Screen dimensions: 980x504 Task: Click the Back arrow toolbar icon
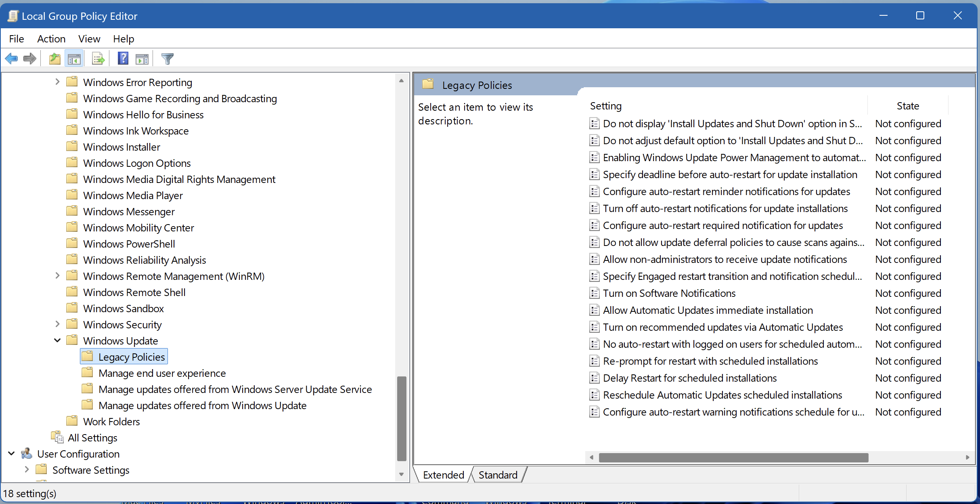click(x=11, y=59)
